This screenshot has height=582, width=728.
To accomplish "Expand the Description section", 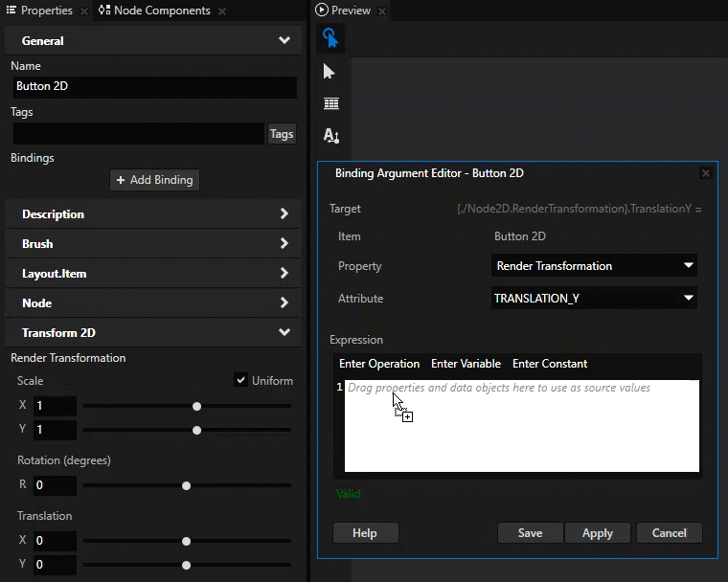I will [x=153, y=214].
